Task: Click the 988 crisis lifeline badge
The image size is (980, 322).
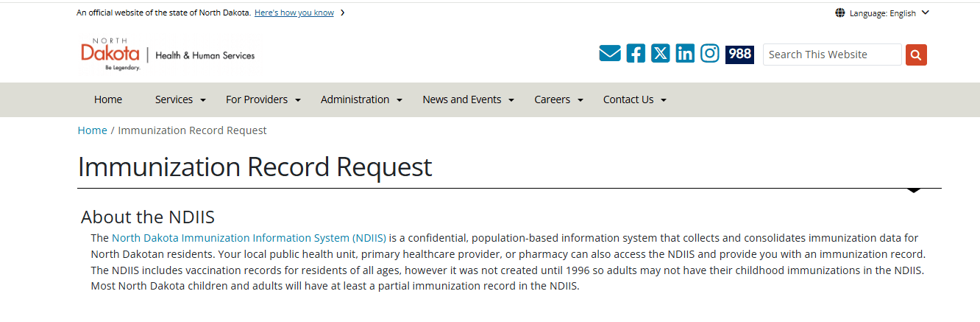Action: coord(739,55)
